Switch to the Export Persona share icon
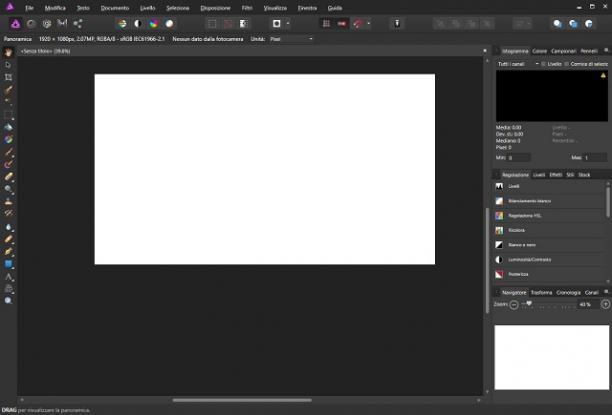Viewport: 612px width, 415px height. [x=78, y=24]
